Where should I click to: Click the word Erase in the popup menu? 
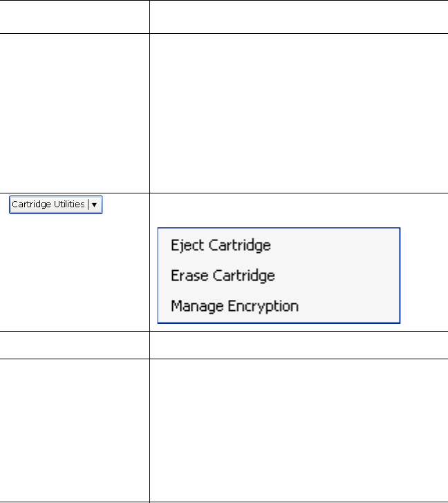click(185, 276)
